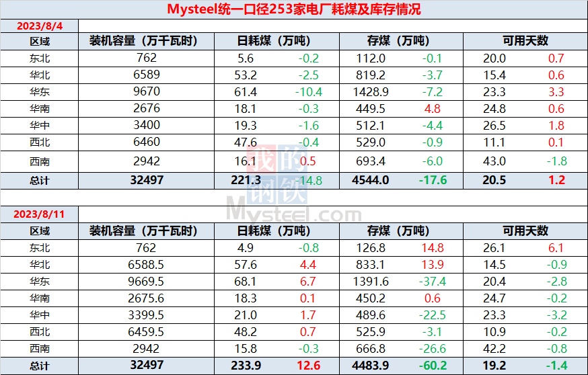Click the available days value "26.1"
Image resolution: width=588 pixels, height=375 pixels.
pyautogui.click(x=494, y=248)
